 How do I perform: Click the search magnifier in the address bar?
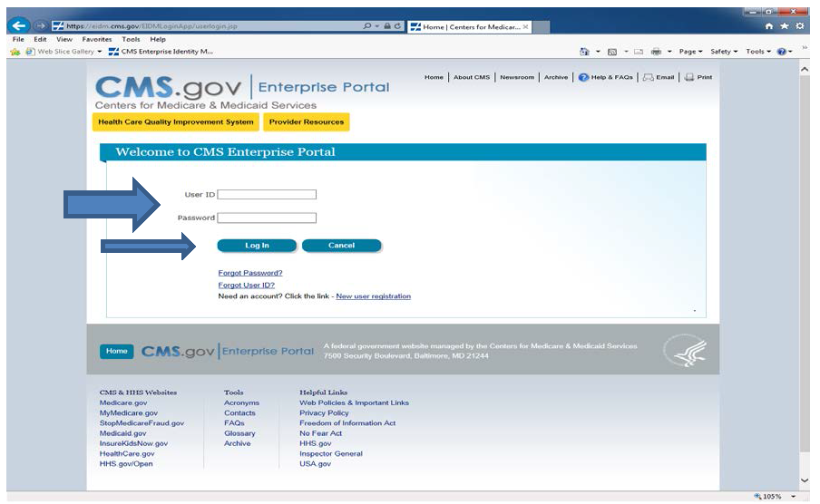(x=367, y=25)
